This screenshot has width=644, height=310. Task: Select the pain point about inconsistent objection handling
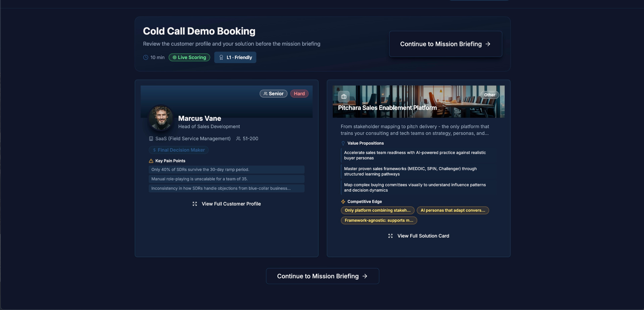click(226, 188)
